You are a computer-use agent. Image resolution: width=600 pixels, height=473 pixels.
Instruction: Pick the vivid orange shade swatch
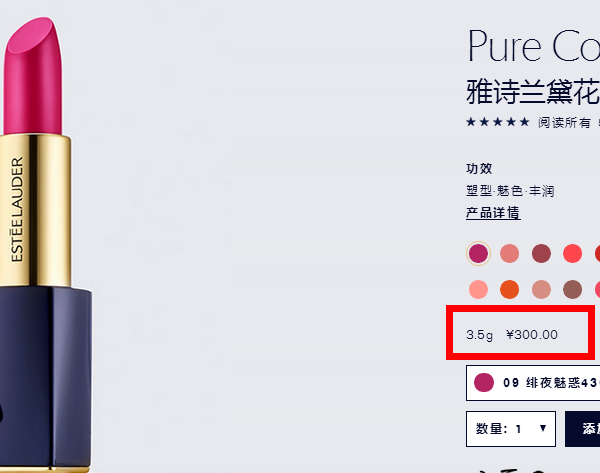click(510, 289)
